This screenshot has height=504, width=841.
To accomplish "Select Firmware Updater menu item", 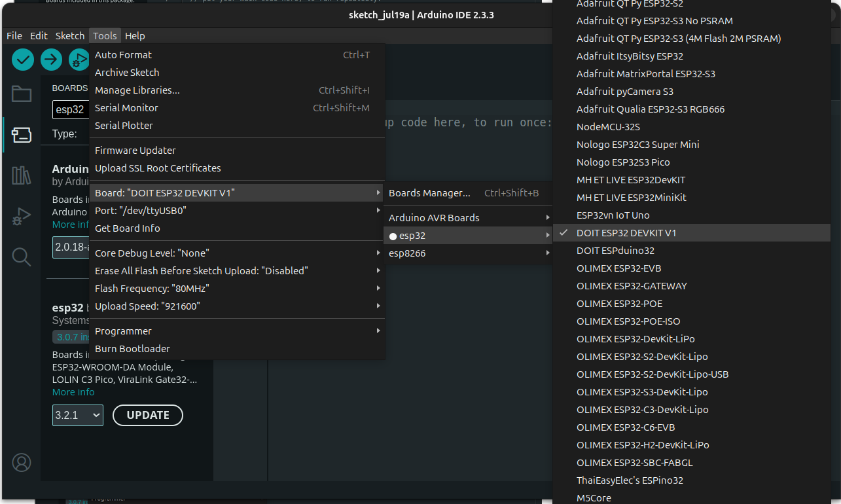I will pos(237,151).
